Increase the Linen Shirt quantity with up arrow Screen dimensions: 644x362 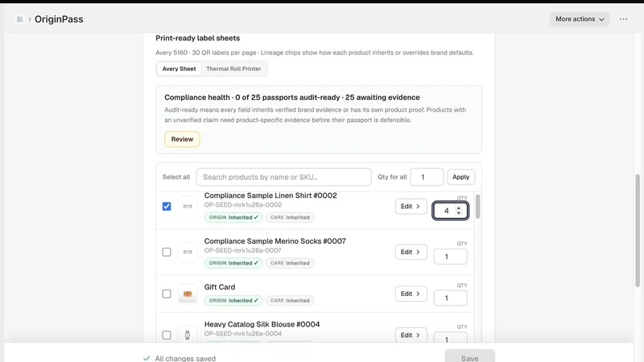click(459, 208)
